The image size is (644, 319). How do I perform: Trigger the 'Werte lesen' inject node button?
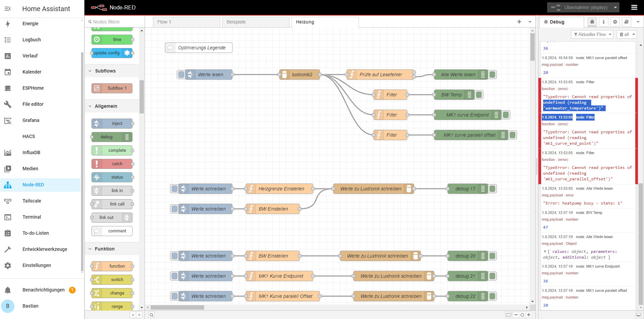[181, 75]
